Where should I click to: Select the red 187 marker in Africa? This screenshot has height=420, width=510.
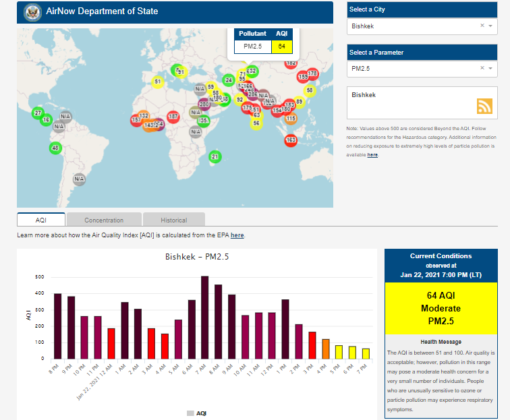click(x=173, y=117)
